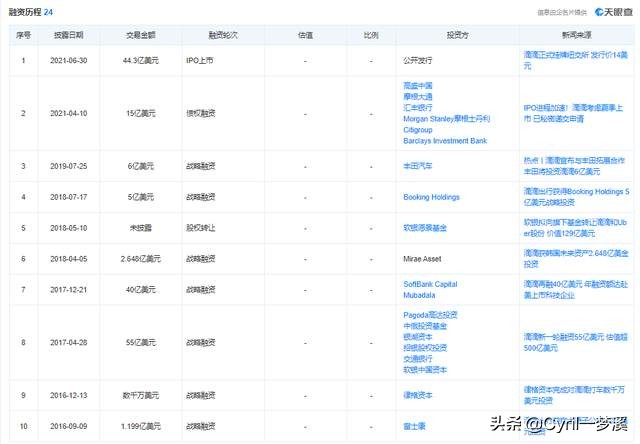This screenshot has width=640, height=444.
Task: Open investor link 富士康
Action: [x=414, y=426]
